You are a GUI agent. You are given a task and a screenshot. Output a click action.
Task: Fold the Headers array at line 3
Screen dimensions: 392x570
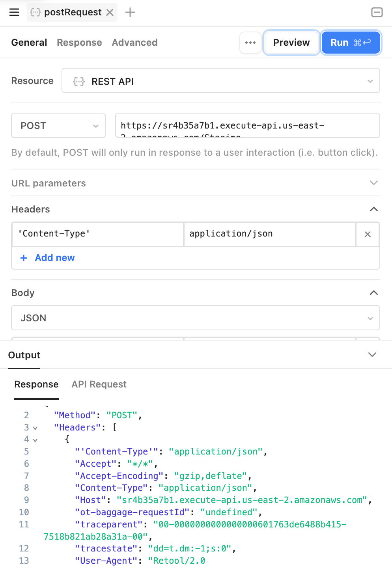coord(35,428)
